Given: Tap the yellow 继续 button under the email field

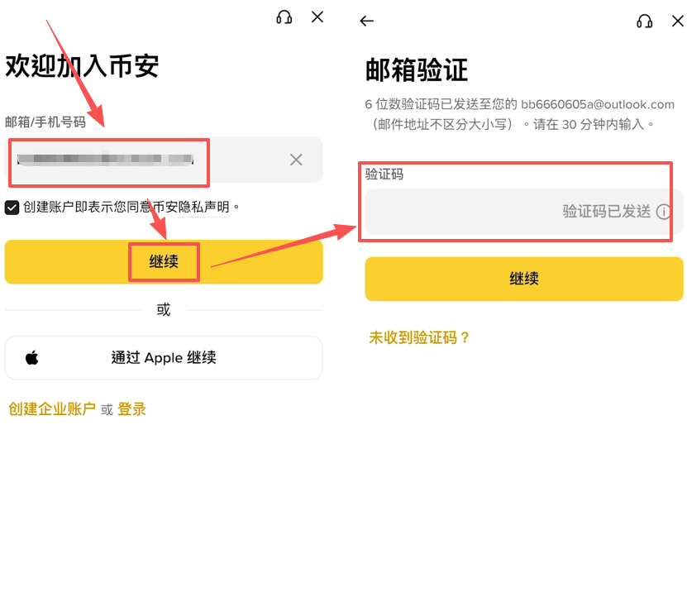Looking at the screenshot, I should pos(164,261).
